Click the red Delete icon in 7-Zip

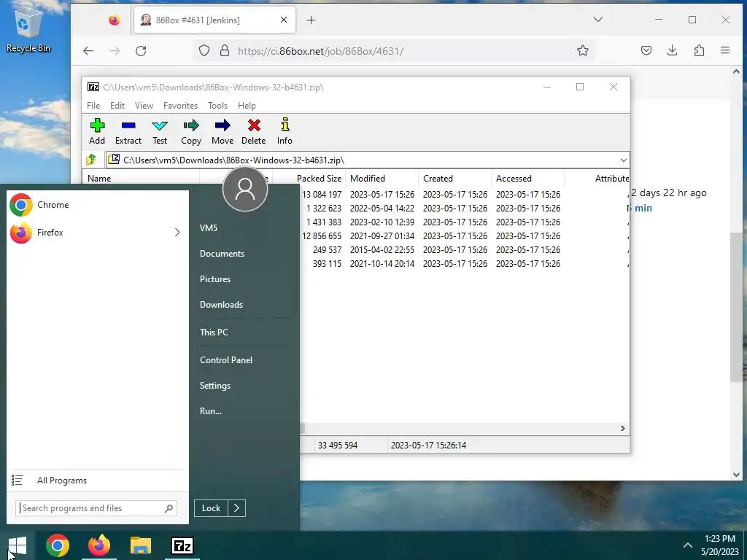(x=254, y=125)
